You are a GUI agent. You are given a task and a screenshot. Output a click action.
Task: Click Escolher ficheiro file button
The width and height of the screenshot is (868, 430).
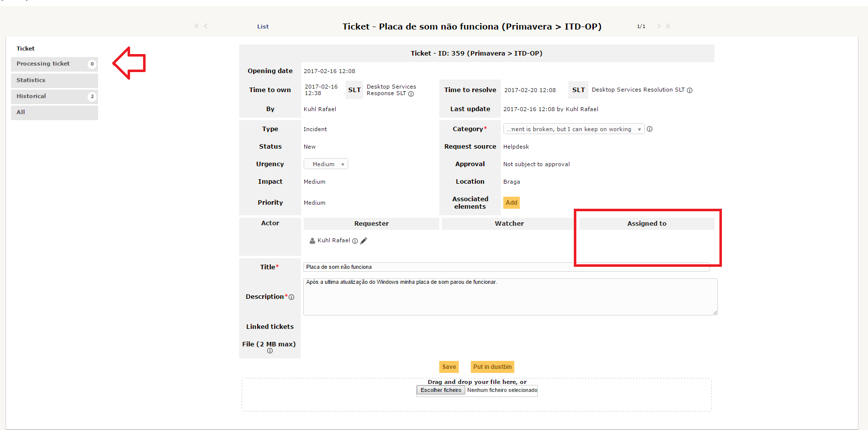tap(441, 390)
